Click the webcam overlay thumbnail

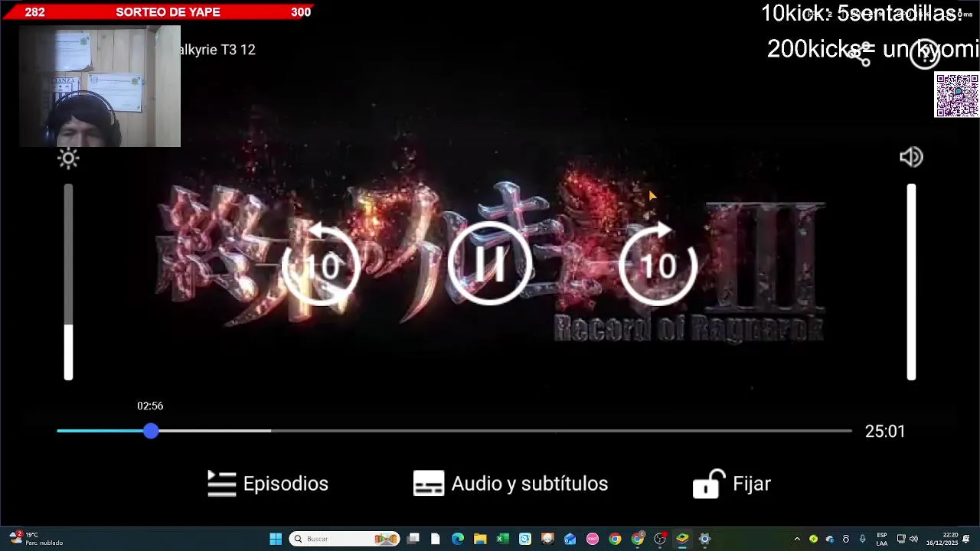click(100, 86)
